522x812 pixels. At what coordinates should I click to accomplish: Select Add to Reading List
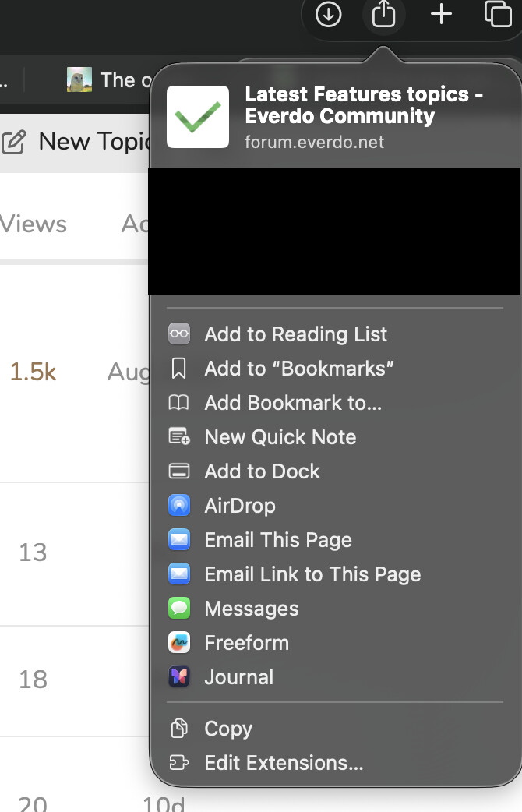coord(295,334)
